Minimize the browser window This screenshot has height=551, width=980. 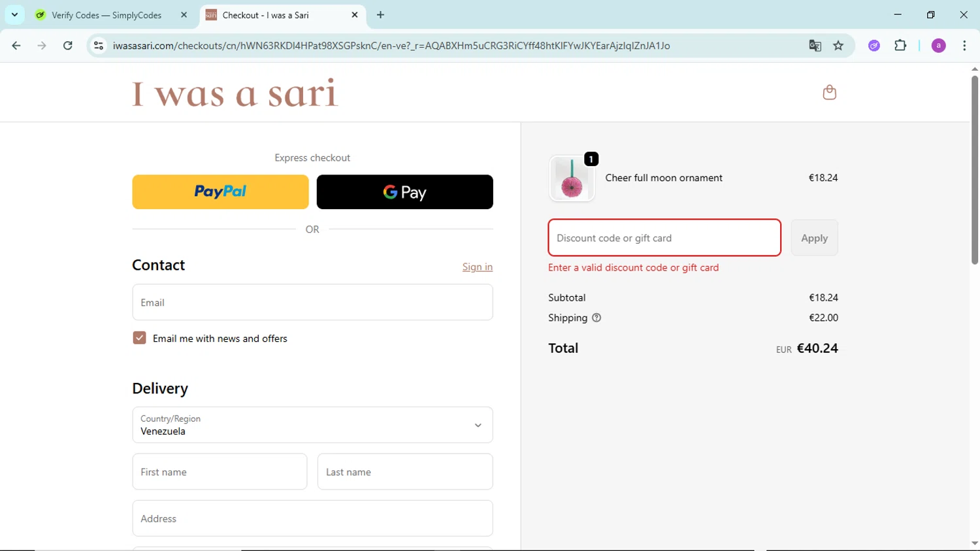tap(898, 14)
